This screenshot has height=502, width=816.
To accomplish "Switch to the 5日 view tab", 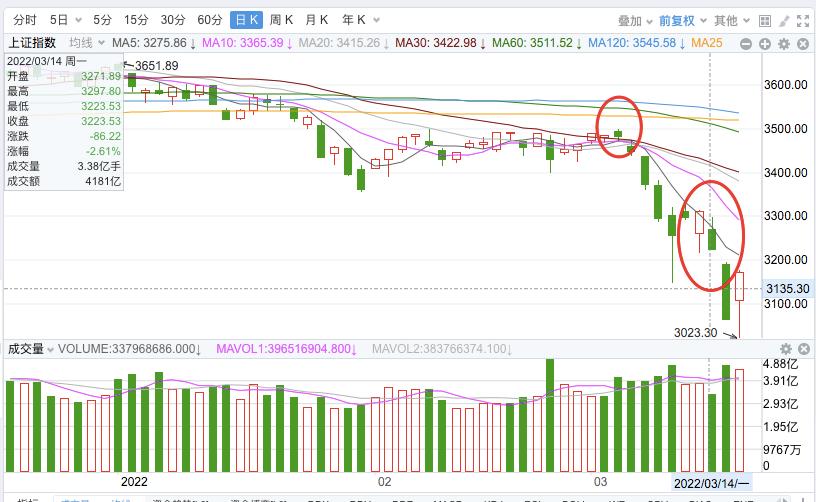I will click(x=59, y=20).
